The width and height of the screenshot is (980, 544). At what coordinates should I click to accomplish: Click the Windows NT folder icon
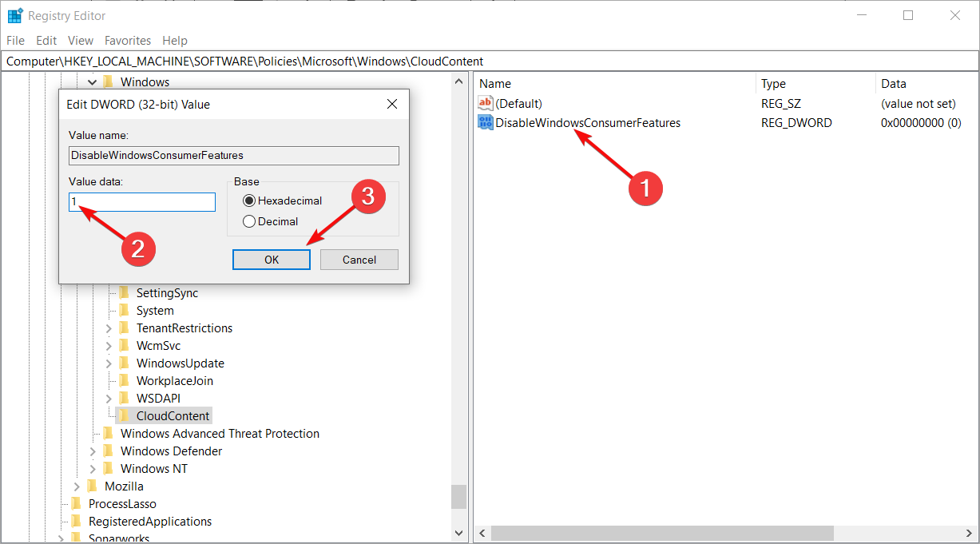point(108,468)
